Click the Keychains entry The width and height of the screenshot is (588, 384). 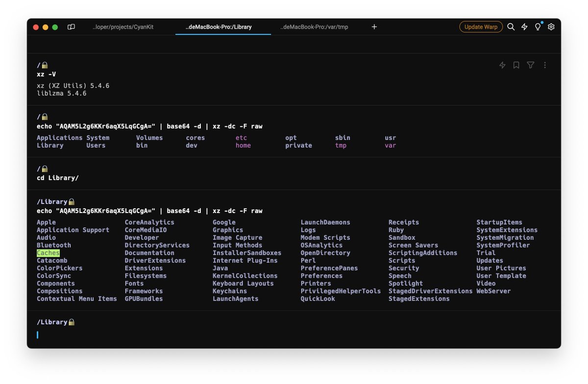click(230, 291)
